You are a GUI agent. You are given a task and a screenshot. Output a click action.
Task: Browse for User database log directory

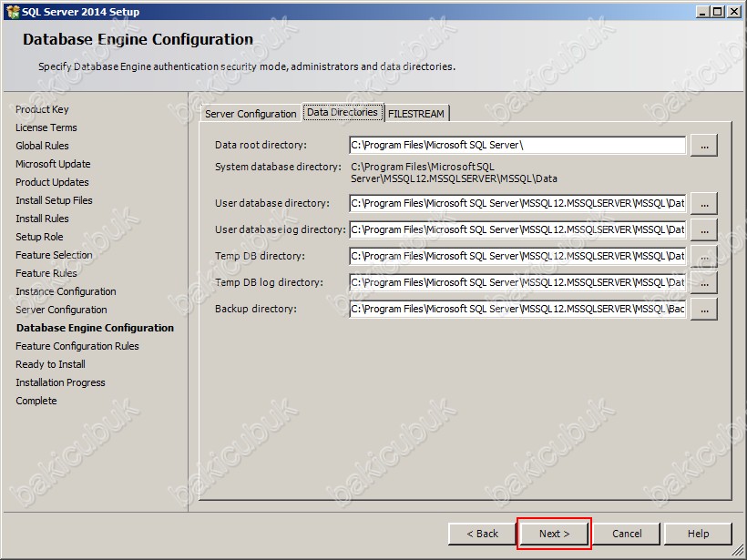pos(704,230)
